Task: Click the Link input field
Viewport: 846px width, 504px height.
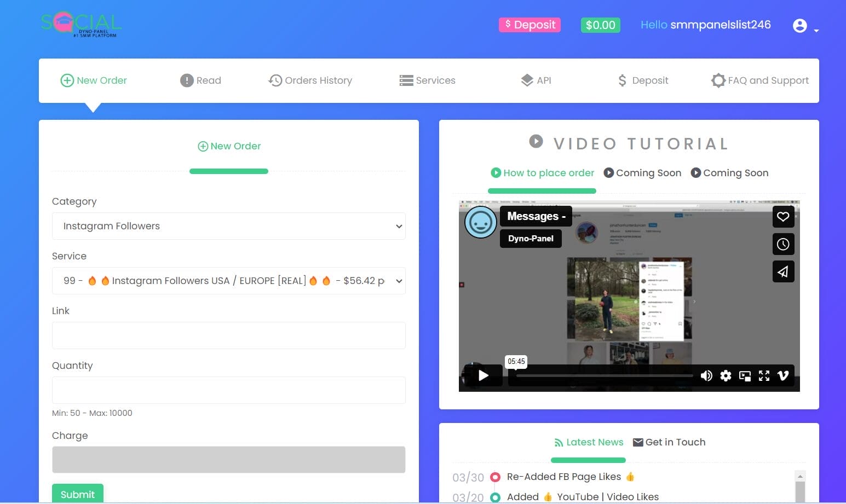Action: tap(228, 335)
